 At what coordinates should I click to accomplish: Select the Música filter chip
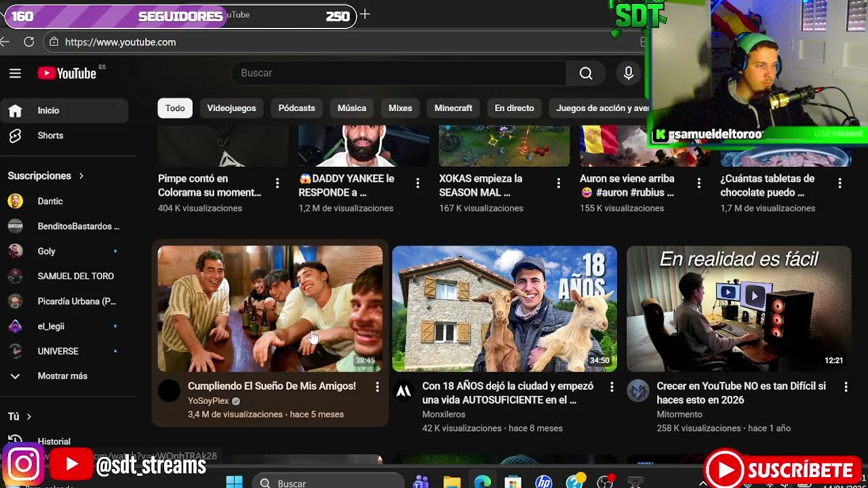coord(352,108)
